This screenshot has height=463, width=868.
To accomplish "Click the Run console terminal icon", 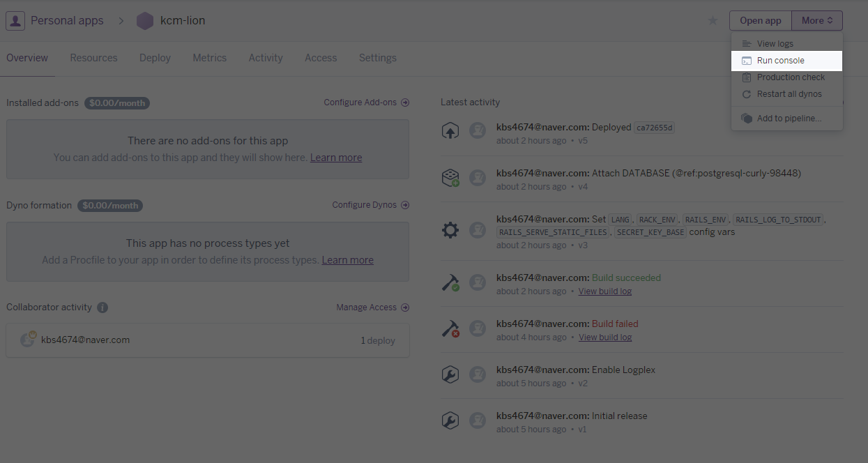I will 747,61.
